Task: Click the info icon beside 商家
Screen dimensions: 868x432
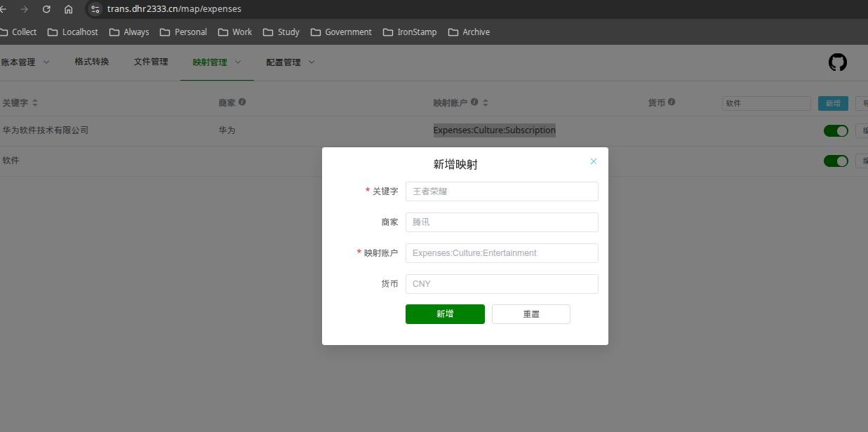Action: tap(242, 102)
